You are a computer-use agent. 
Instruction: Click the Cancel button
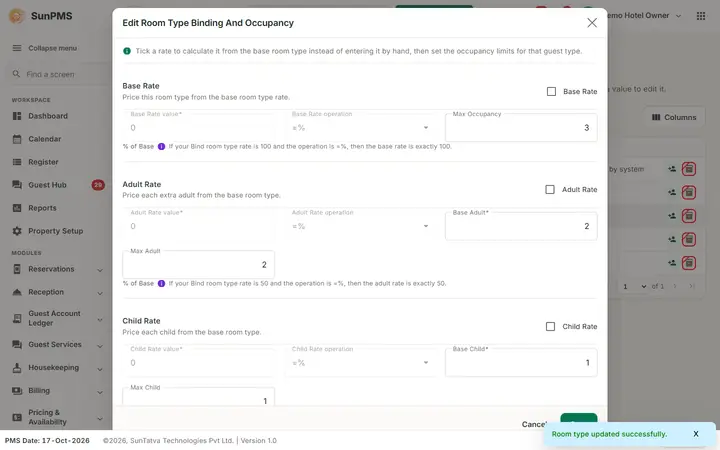tap(534, 424)
